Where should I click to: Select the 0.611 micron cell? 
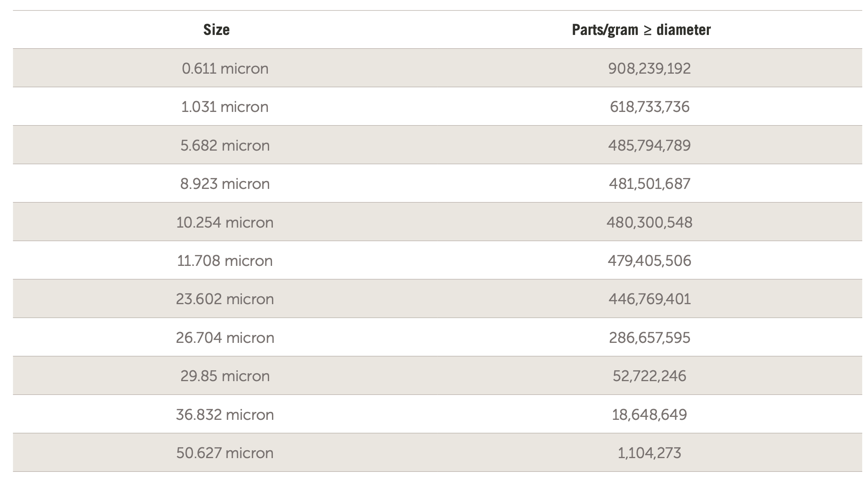(x=225, y=68)
